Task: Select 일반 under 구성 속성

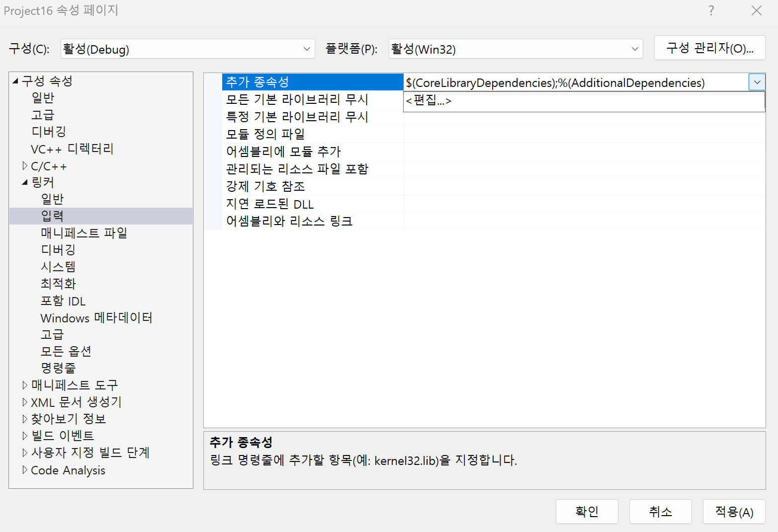Action: click(x=43, y=98)
